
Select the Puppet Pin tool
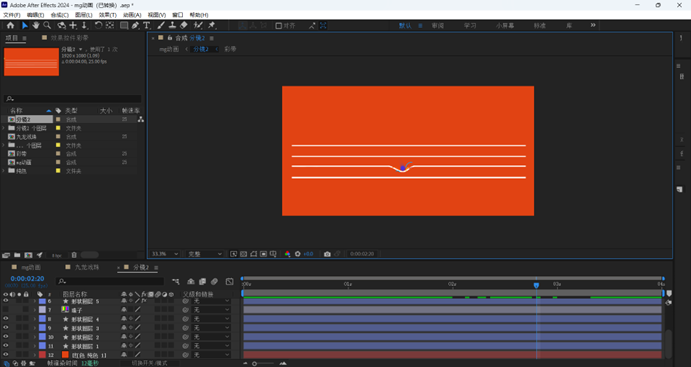click(x=212, y=26)
